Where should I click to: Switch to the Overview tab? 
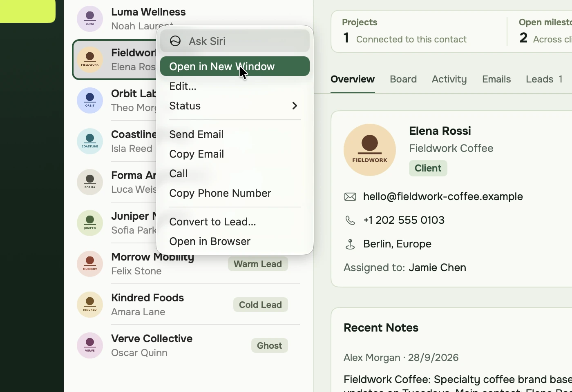(x=353, y=79)
